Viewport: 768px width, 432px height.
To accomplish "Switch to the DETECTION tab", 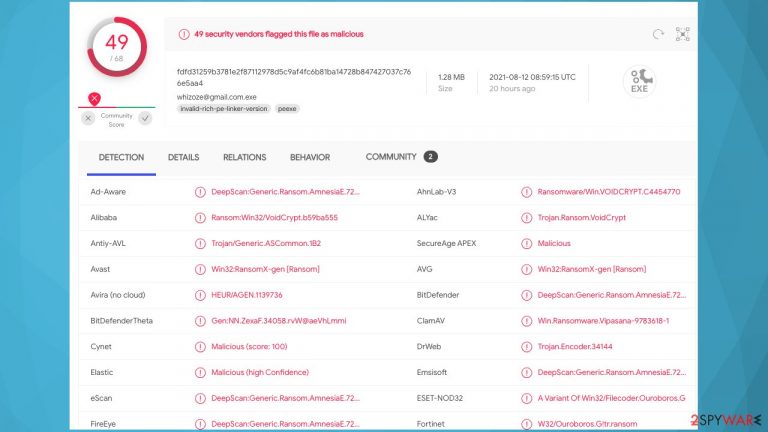I will pos(121,157).
